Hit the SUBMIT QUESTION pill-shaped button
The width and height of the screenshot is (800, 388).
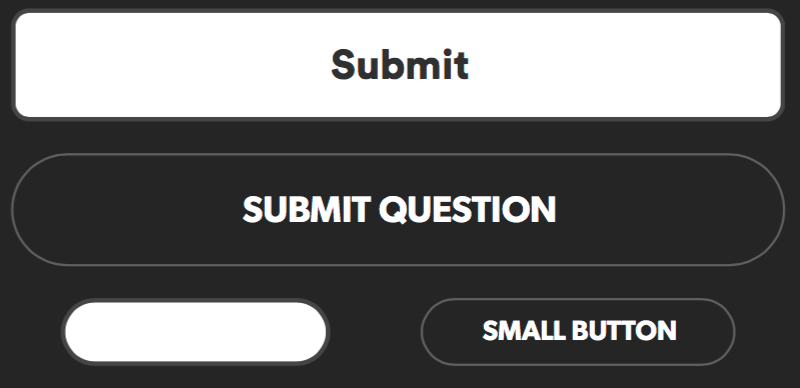(x=398, y=209)
